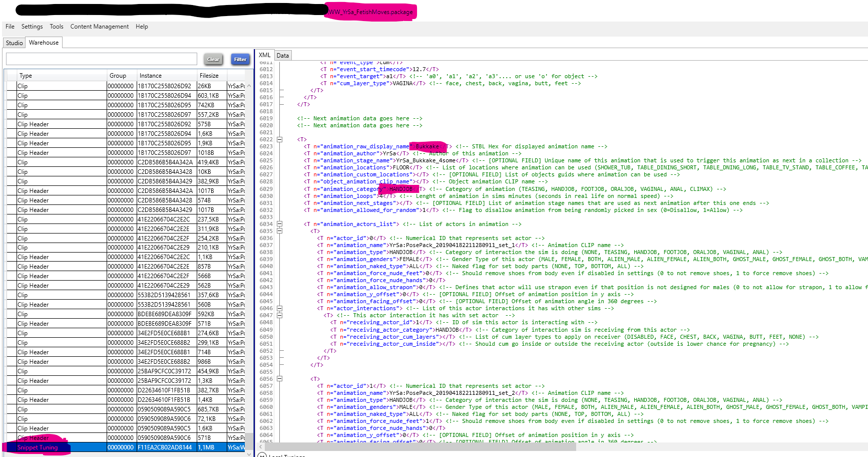Image resolution: width=868 pixels, height=457 pixels.
Task: Select the Clip row sized 742KB
Action: tap(125, 105)
